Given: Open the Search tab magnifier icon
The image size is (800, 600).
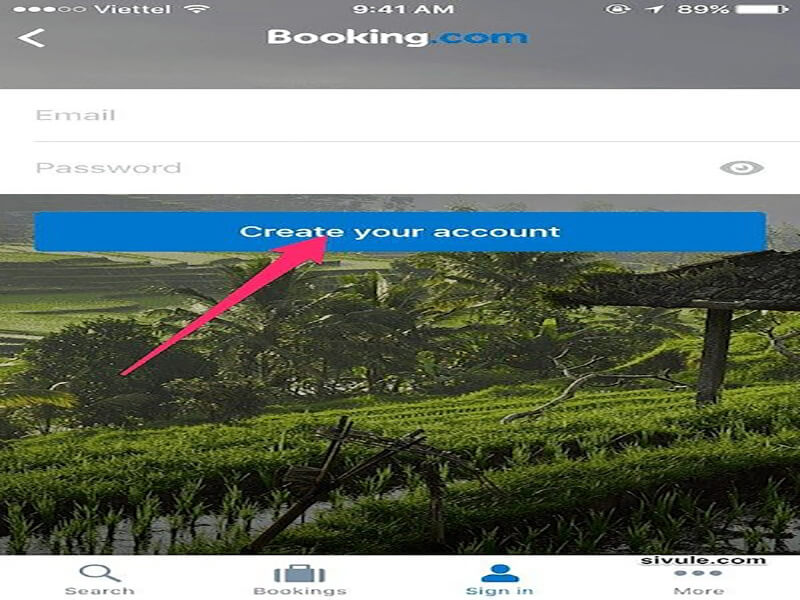Looking at the screenshot, I should click(100, 572).
